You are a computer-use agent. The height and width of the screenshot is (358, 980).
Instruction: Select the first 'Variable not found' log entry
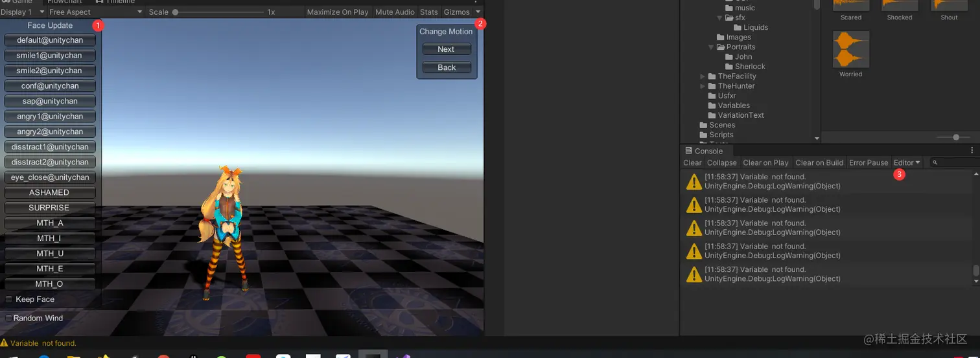tap(828, 181)
